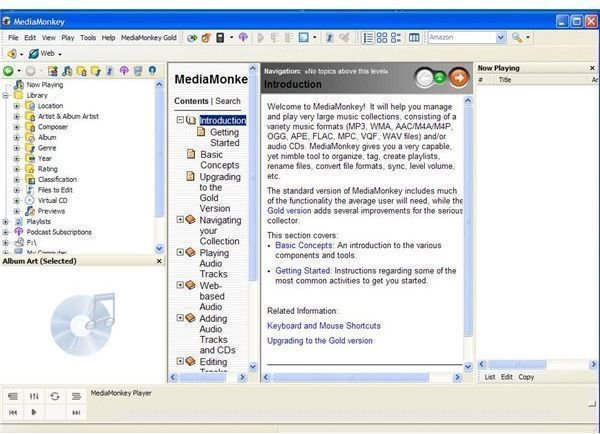The width and height of the screenshot is (600, 434).
Task: Click the orange next-topic arrow in help header
Action: (459, 78)
